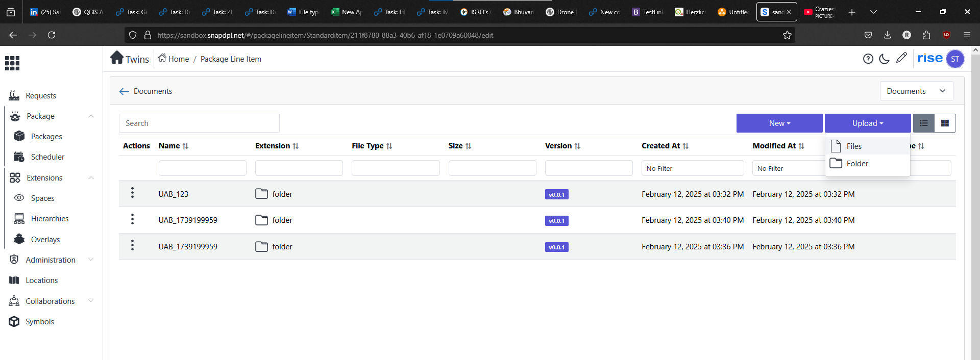Viewport: 980px width, 360px height.
Task: Open the New dropdown button
Action: pos(779,123)
